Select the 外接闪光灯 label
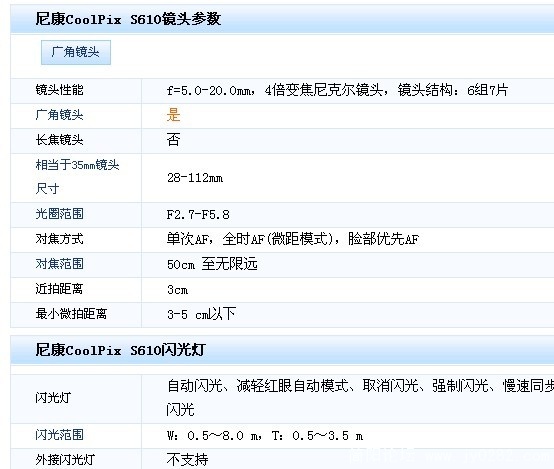This screenshot has width=554, height=469. tap(65, 460)
